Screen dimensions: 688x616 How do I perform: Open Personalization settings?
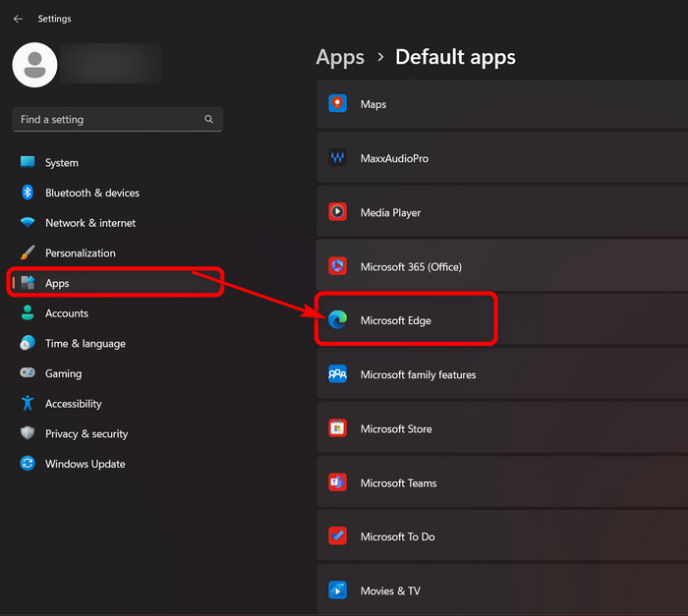tap(116, 253)
